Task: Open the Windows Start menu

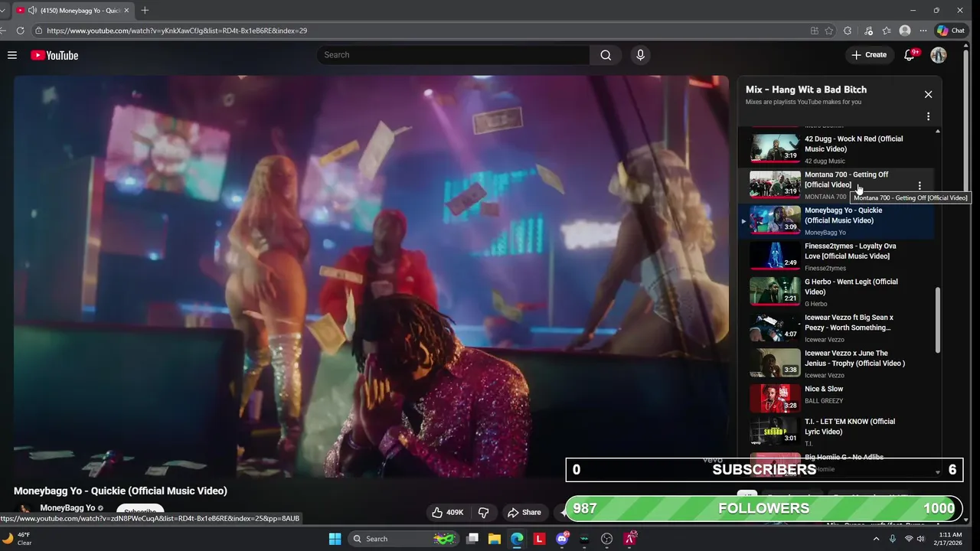Action: click(335, 539)
